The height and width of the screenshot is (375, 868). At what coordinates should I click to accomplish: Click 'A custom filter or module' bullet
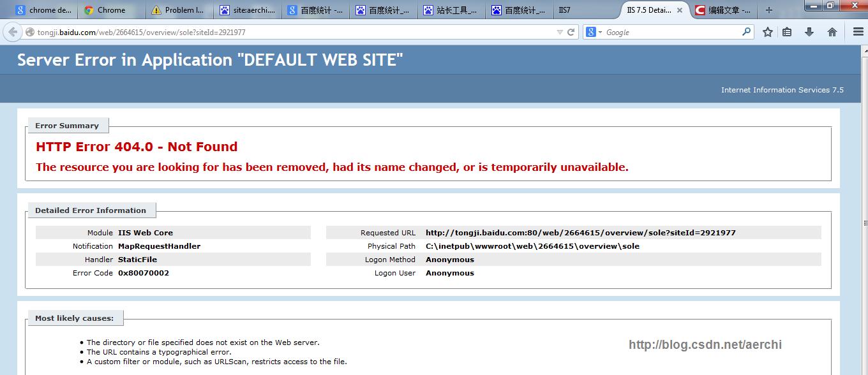click(216, 362)
